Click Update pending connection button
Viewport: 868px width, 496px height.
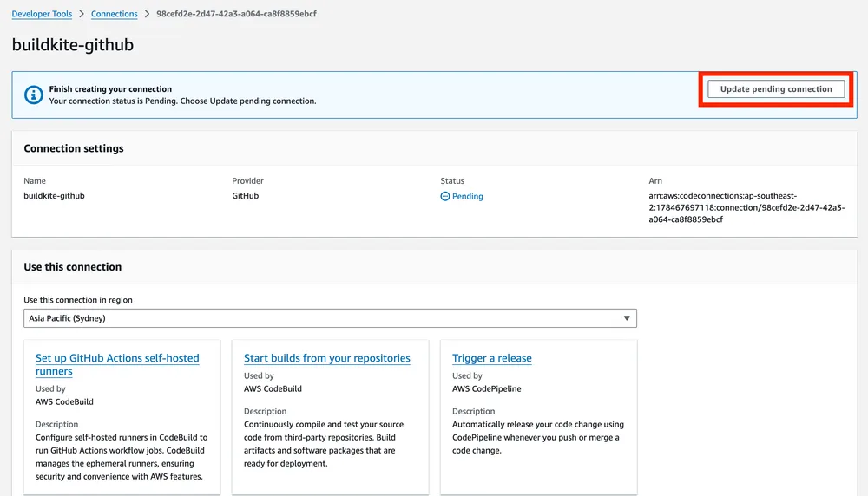coord(776,89)
